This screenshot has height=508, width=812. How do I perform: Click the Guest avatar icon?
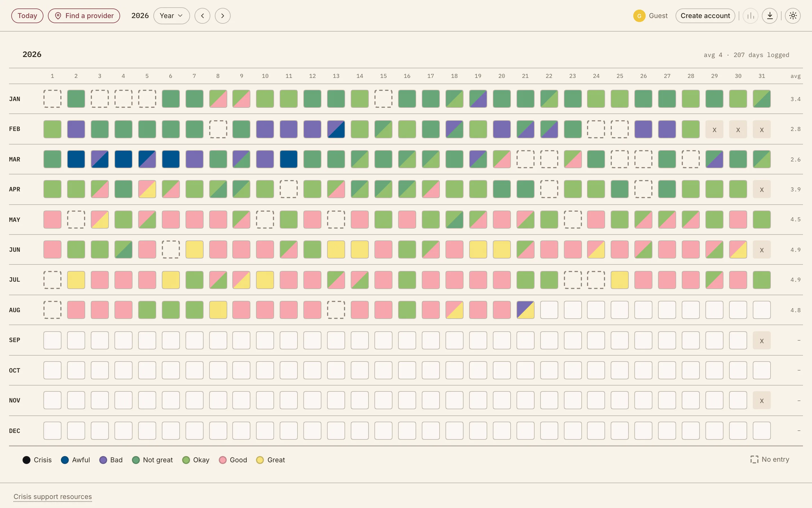click(x=639, y=16)
